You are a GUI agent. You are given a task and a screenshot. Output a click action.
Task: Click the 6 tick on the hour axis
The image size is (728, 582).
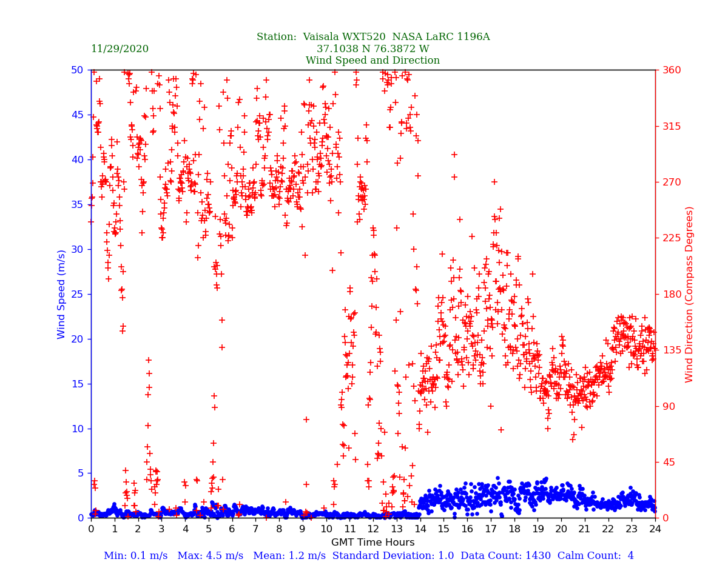232,529
